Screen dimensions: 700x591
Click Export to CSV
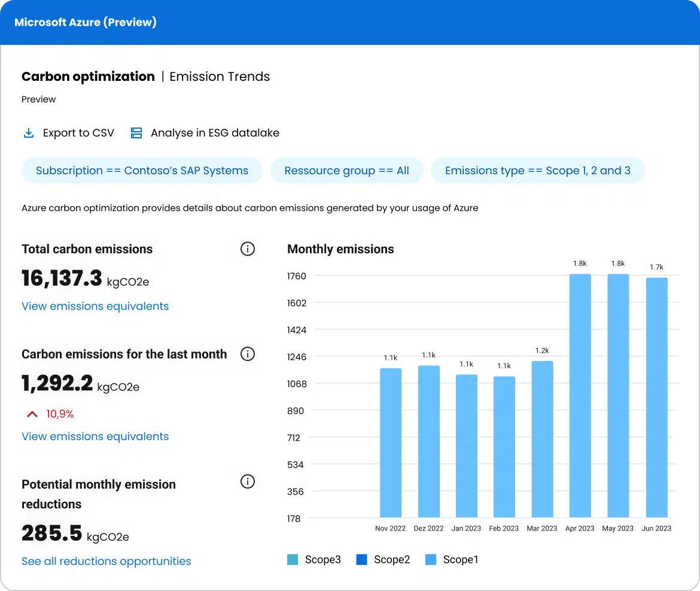click(x=78, y=133)
